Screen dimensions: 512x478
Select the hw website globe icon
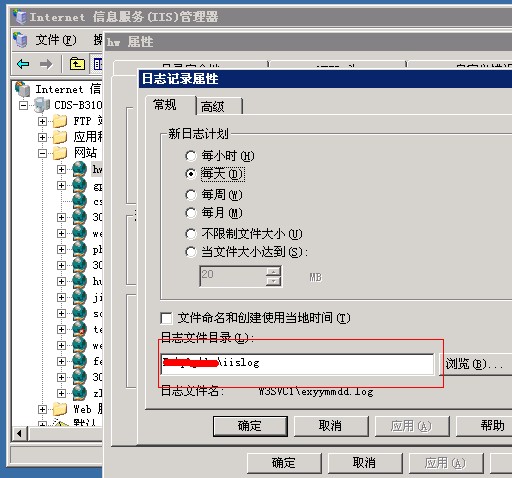click(80, 169)
